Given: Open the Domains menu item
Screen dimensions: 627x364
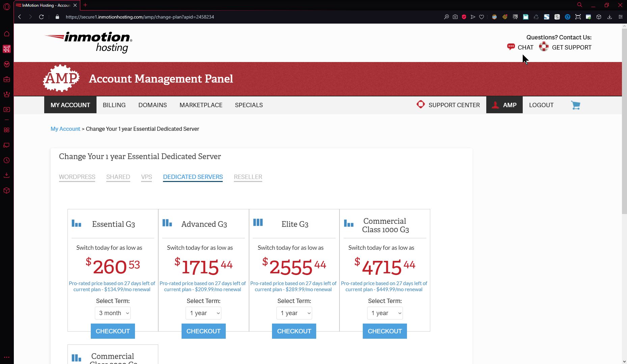Looking at the screenshot, I should coord(153,105).
